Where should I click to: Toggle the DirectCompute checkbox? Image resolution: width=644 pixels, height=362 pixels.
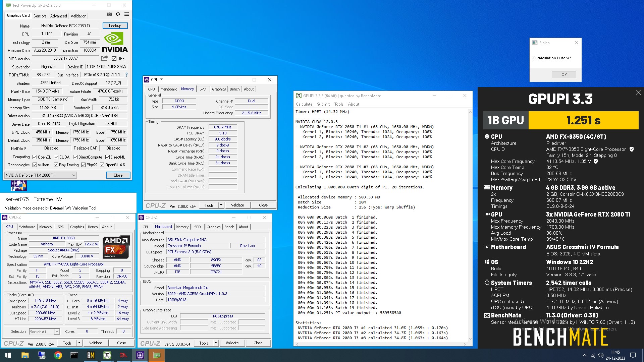[x=75, y=157]
